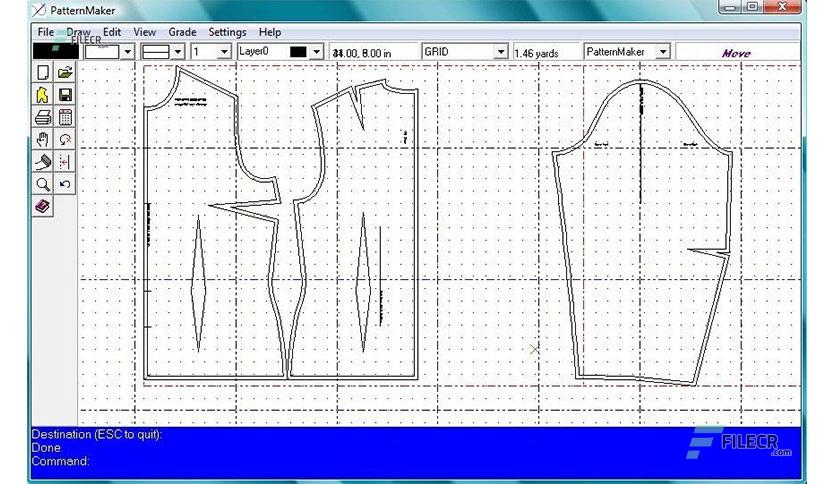Image resolution: width=836 pixels, height=484 pixels.
Task: Select the eraser tool icon
Action: tap(43, 162)
